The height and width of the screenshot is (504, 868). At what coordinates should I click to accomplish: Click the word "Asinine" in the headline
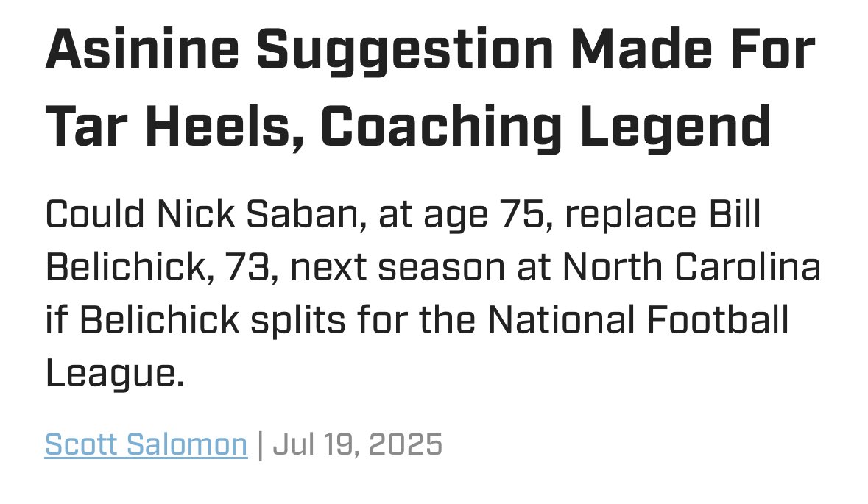142,51
